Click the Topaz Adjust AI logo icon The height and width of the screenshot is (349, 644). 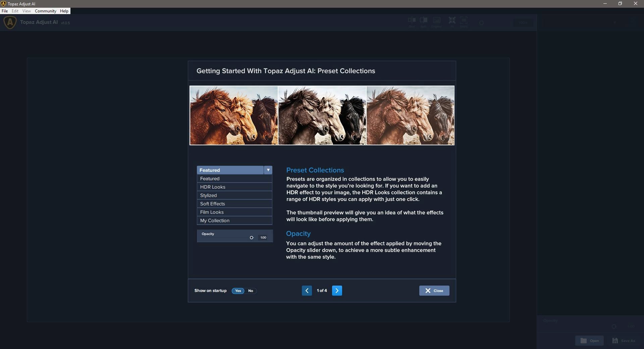[10, 22]
